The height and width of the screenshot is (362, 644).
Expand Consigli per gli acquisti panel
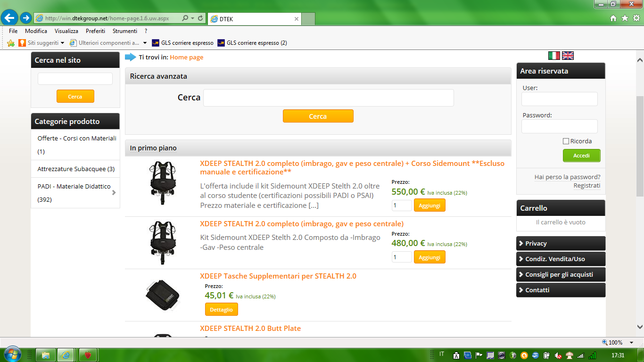(x=561, y=275)
